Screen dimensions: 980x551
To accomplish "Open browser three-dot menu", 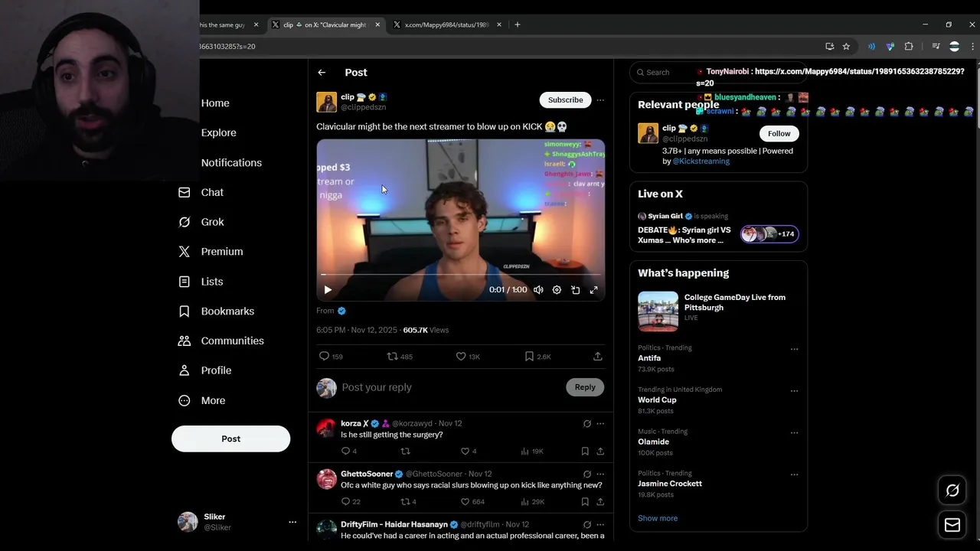I will pos(972,47).
